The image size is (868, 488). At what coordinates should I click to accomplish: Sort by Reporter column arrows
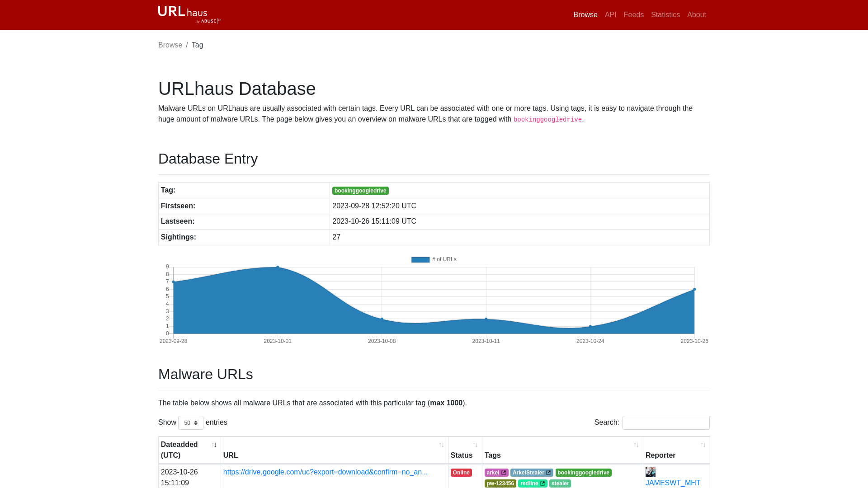(703, 445)
